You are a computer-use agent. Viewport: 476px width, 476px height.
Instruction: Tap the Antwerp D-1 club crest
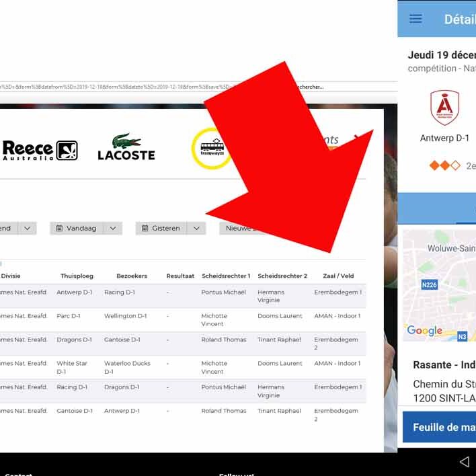tap(444, 108)
